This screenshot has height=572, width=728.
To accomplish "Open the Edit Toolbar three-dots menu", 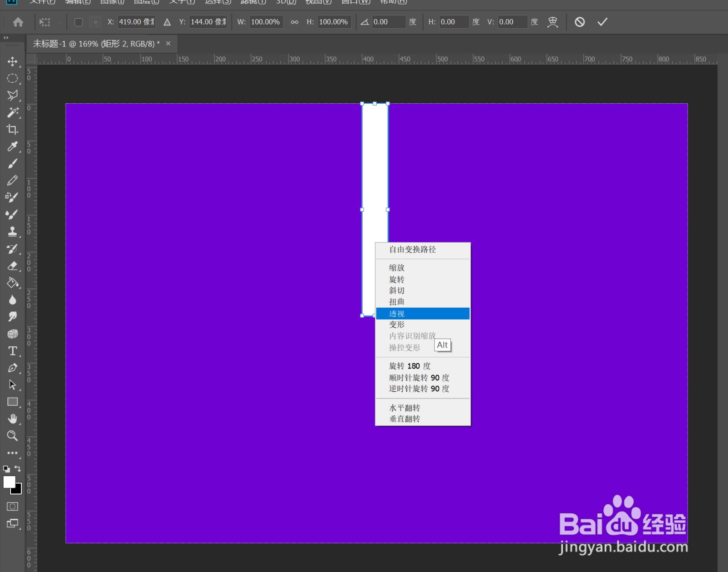I will [x=12, y=453].
